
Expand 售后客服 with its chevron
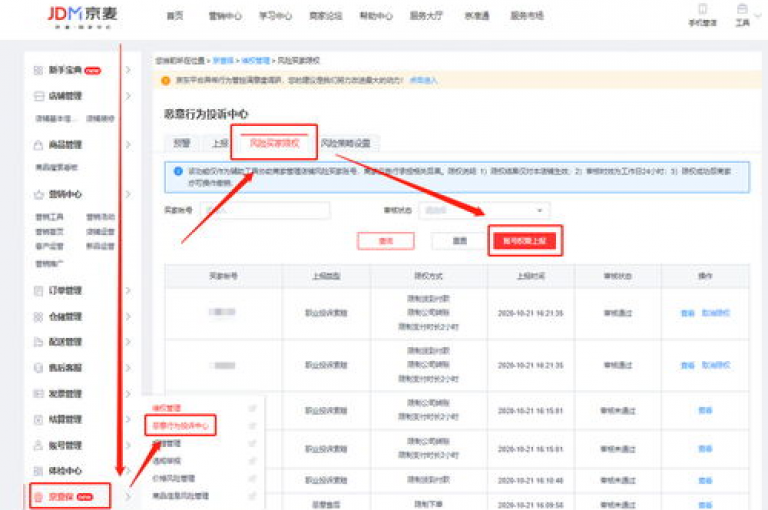(x=128, y=368)
